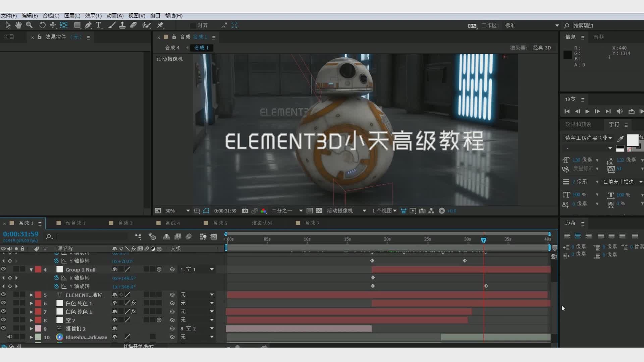Click the text fill color swatch

[632, 140]
